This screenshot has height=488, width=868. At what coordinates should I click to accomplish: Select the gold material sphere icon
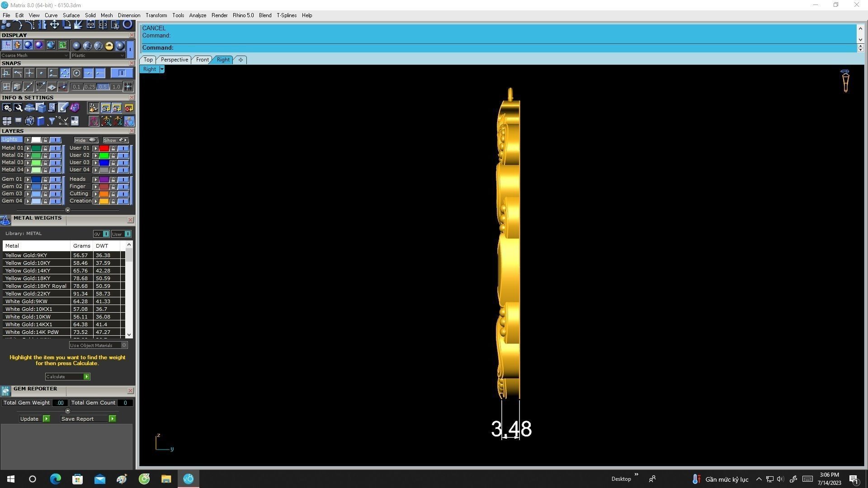(109, 46)
